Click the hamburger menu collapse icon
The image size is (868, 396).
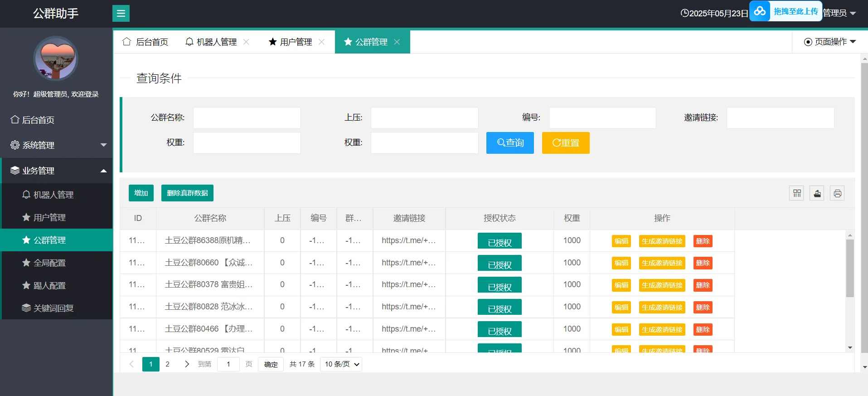(x=121, y=14)
